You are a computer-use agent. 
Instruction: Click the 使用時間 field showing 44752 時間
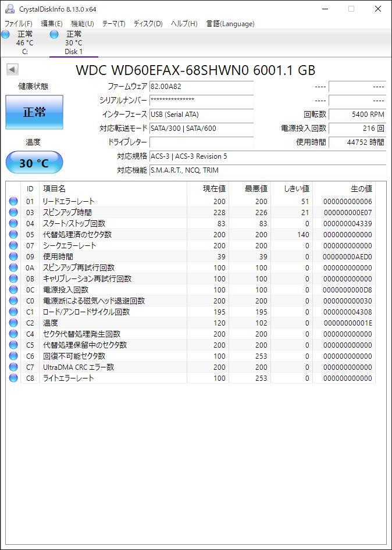[358, 142]
